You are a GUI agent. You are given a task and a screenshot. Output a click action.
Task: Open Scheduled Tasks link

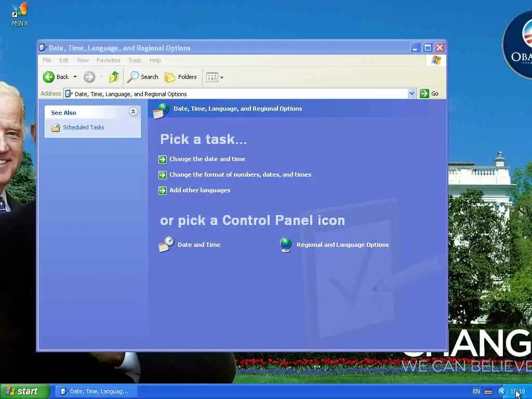pyautogui.click(x=84, y=127)
